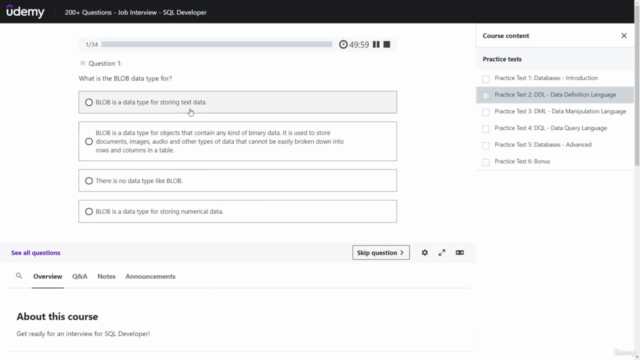Viewport: 640px width, 360px height.
Task: Select 'BLOB is a data type for storing text data'
Action: [x=238, y=102]
